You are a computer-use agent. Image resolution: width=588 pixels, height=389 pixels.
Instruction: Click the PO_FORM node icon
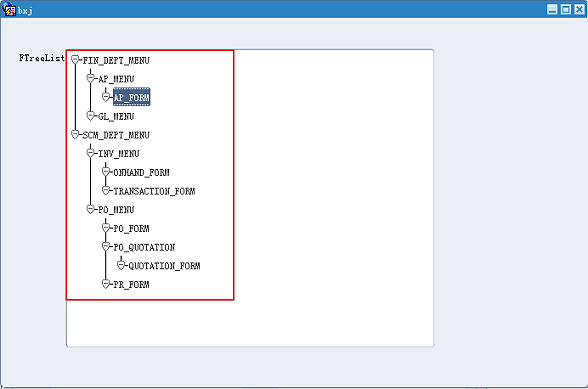point(106,228)
